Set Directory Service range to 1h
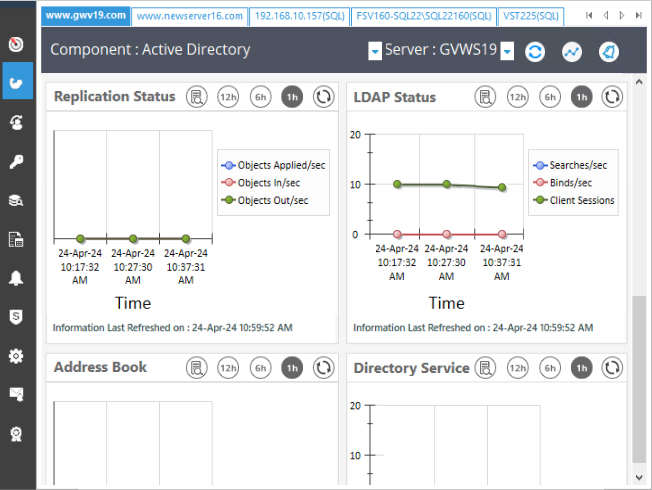 581,368
